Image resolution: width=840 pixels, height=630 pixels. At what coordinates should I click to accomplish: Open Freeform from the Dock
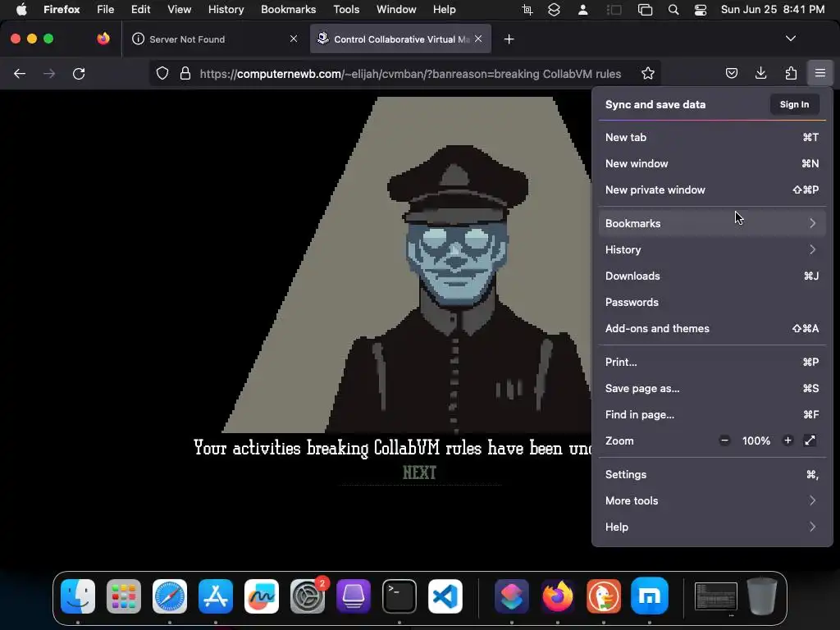[262, 596]
